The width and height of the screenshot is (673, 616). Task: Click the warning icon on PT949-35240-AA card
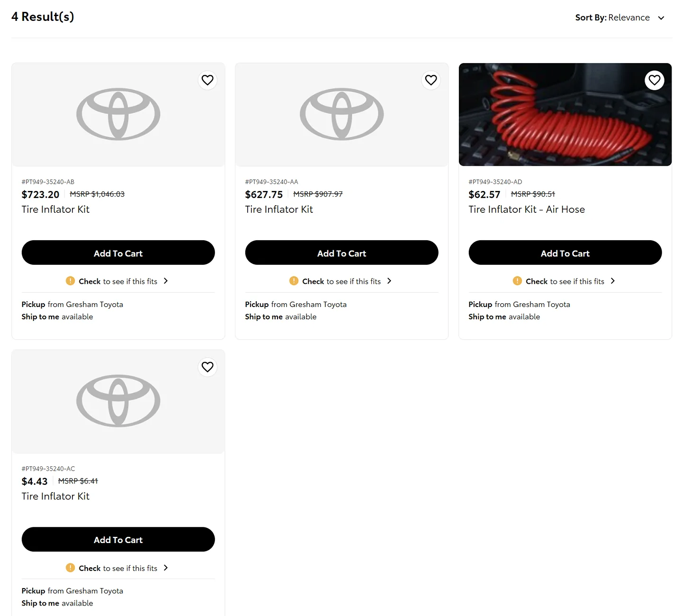(294, 281)
